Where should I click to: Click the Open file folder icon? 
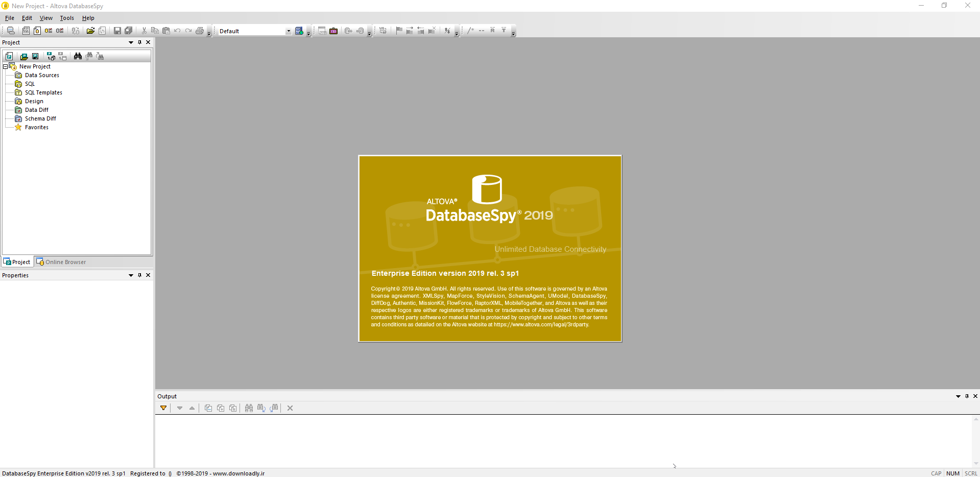point(90,31)
